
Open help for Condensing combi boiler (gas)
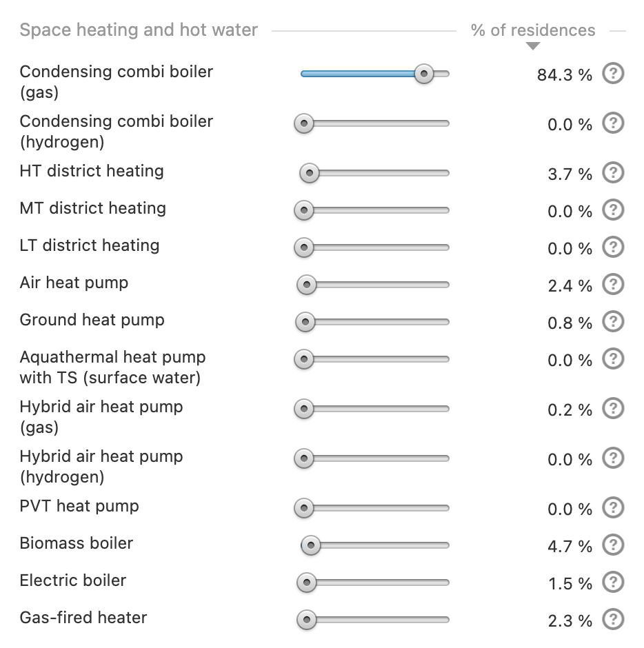(x=613, y=74)
